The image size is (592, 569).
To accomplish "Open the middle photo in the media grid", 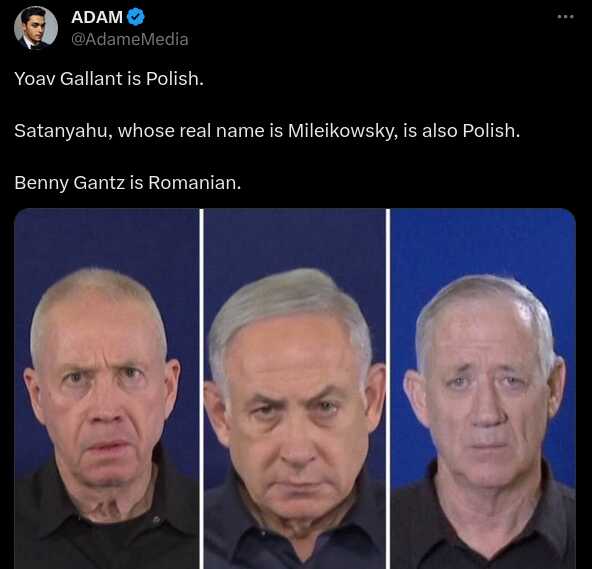I will tap(294, 389).
